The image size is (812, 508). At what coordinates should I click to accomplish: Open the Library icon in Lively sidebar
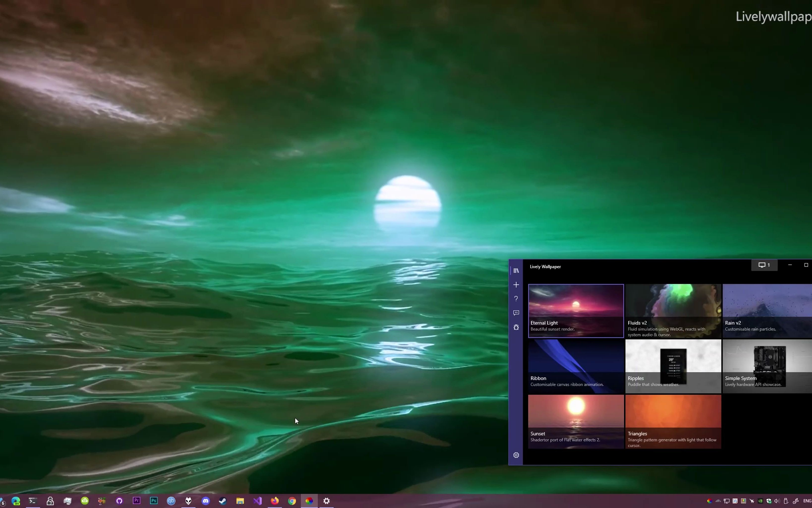pos(516,270)
